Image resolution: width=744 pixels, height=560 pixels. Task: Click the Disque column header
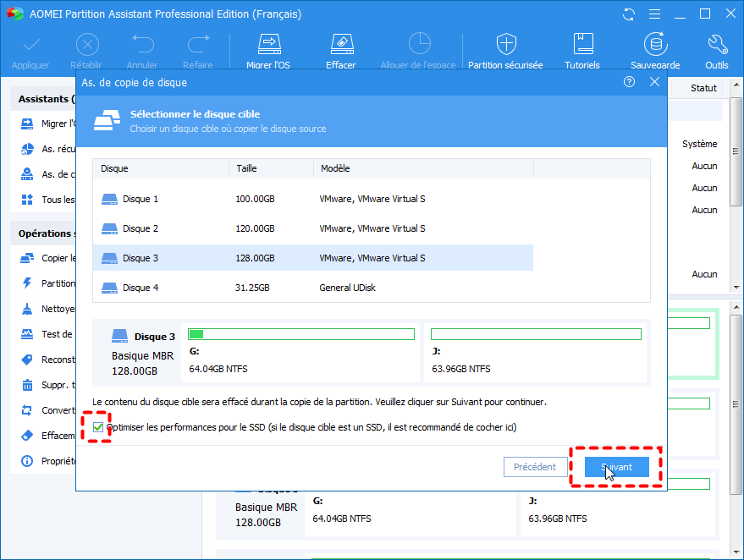(161, 169)
